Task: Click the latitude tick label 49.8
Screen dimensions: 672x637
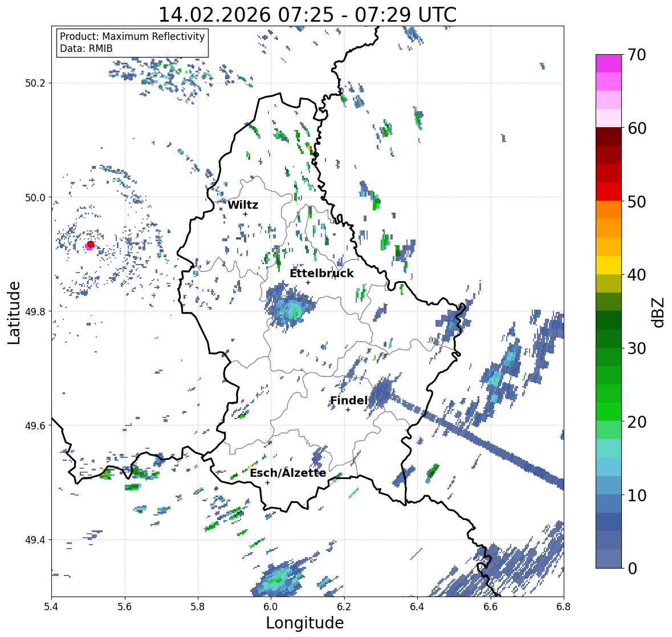Action: [35, 311]
